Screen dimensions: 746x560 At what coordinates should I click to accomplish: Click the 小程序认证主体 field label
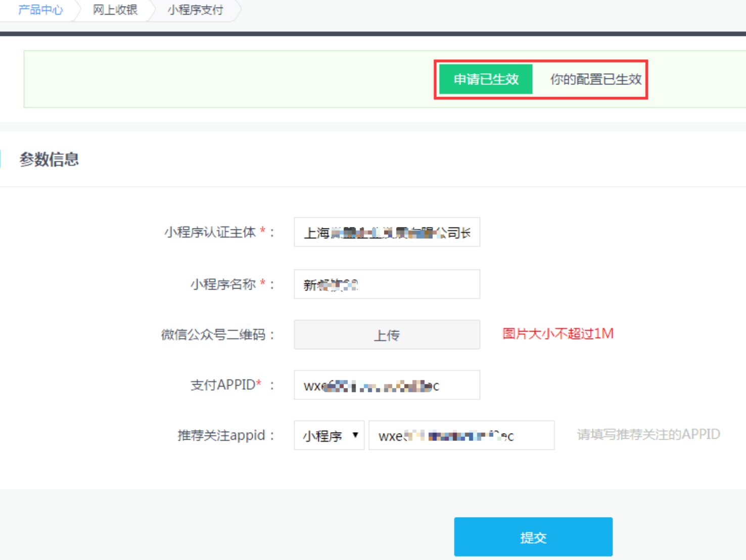coord(210,232)
